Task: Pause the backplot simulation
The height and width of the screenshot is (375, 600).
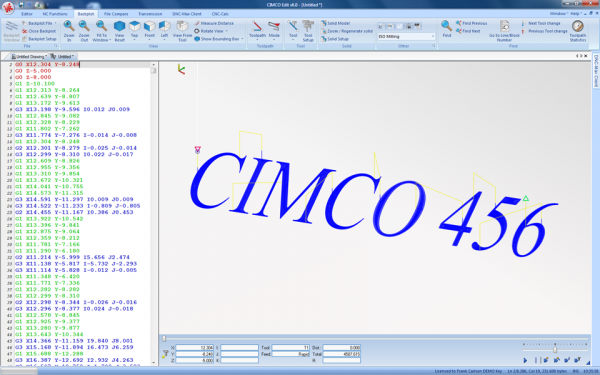Action: click(536, 360)
